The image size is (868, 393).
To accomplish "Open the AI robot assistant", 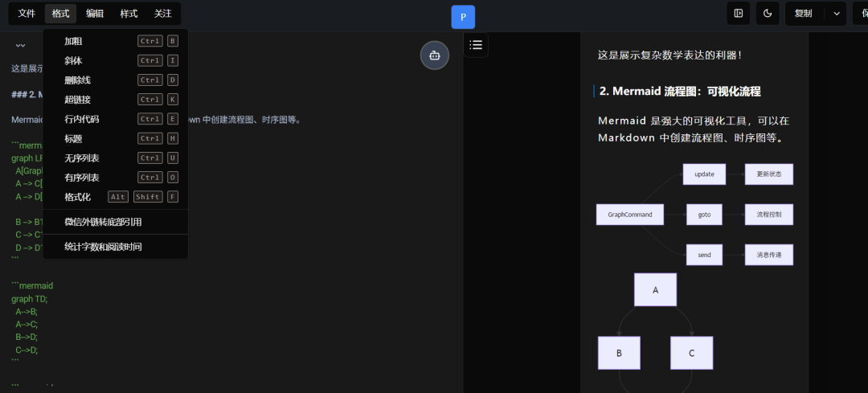I will pyautogui.click(x=435, y=55).
